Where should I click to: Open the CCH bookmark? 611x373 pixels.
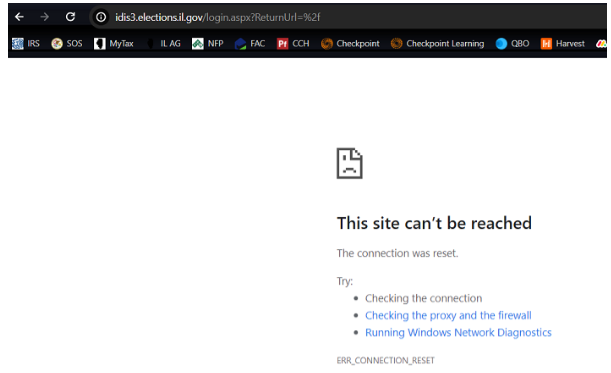point(293,44)
